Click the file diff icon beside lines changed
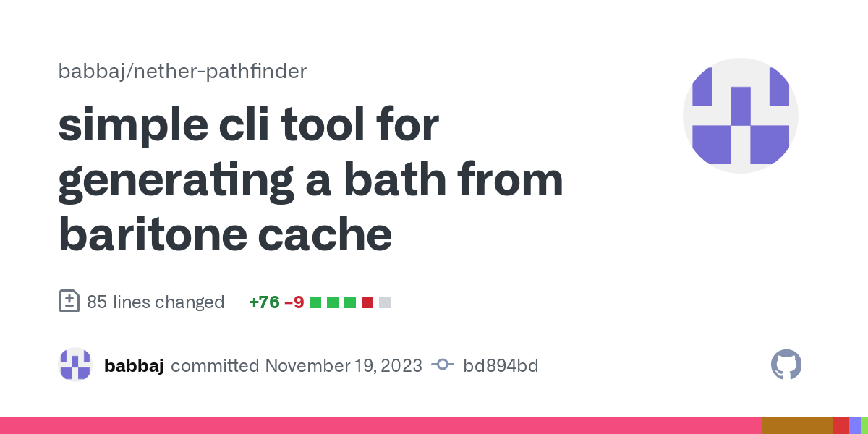Viewport: 868px width, 434px height. [69, 302]
